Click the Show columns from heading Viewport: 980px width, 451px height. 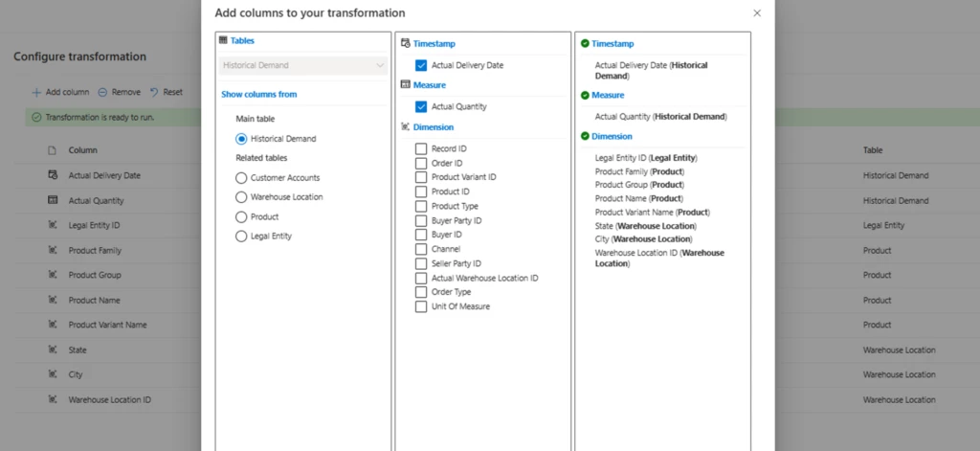coord(258,95)
